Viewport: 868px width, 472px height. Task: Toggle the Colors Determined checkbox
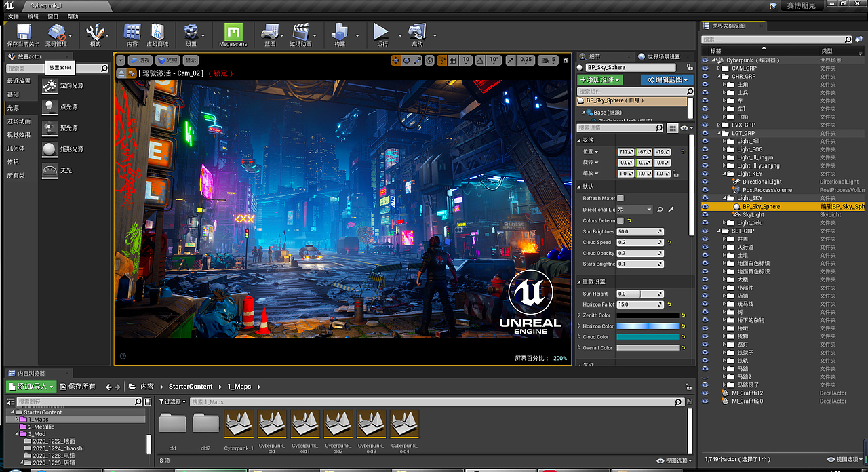click(620, 221)
